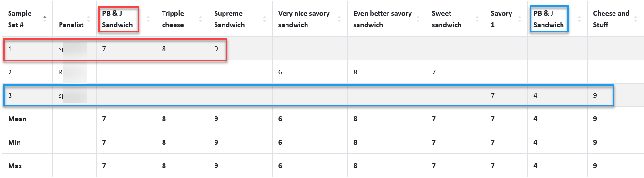Click row 1's Supreme Sandwich score of 9
The image size is (644, 178).
(x=216, y=48)
